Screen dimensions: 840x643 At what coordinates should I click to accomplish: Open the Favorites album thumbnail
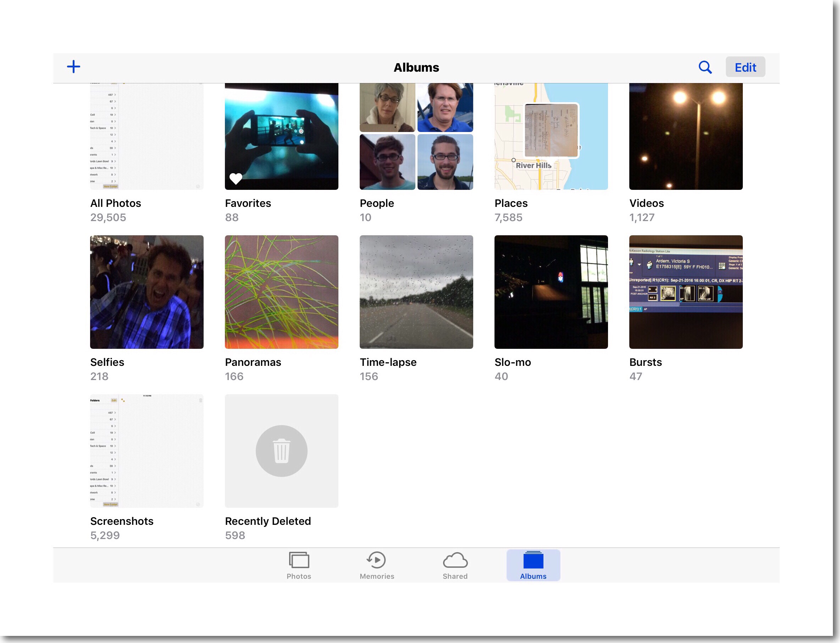point(281,136)
